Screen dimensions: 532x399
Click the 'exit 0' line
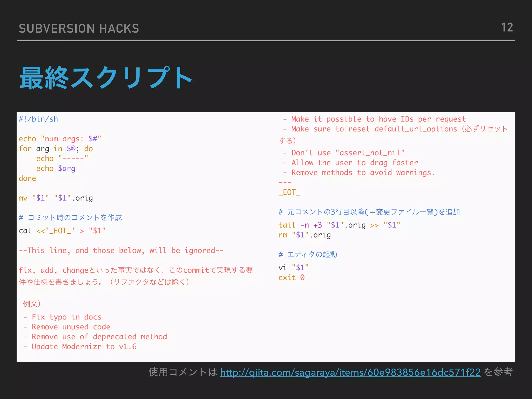coord(291,277)
